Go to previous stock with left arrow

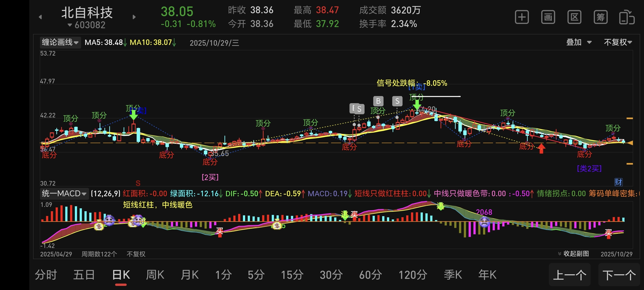coord(40,17)
